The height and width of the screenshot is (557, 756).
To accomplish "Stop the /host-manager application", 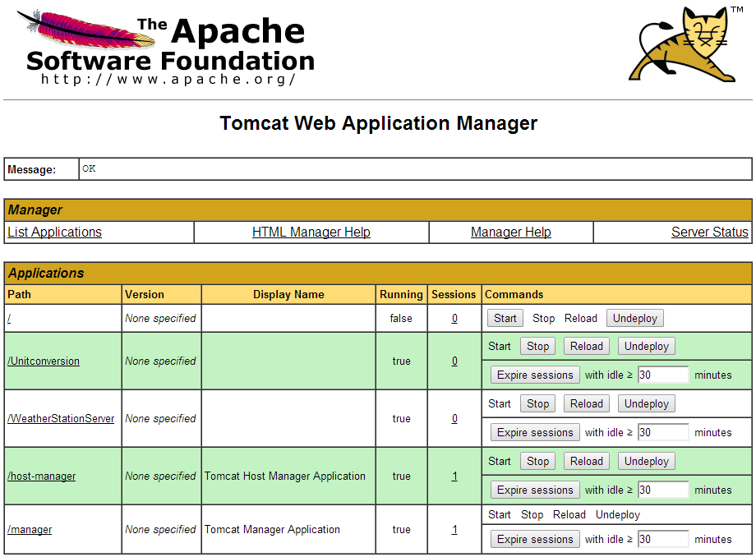I will [537, 461].
